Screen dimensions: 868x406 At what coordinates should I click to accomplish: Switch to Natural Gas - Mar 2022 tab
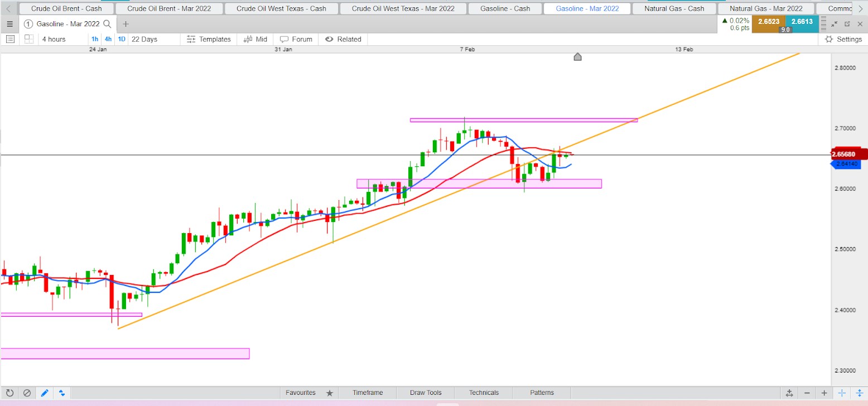[766, 8]
